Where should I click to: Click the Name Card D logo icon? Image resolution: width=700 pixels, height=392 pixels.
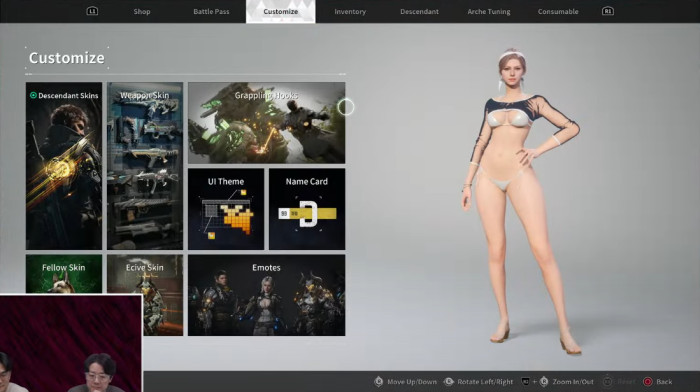click(308, 214)
